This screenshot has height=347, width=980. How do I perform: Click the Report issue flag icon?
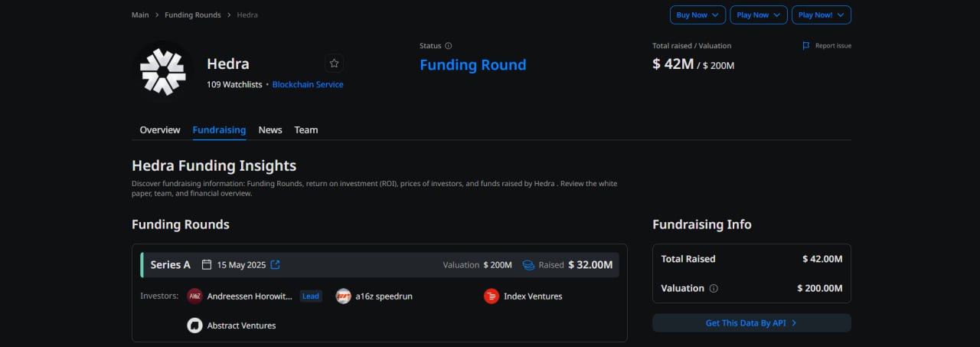[806, 46]
